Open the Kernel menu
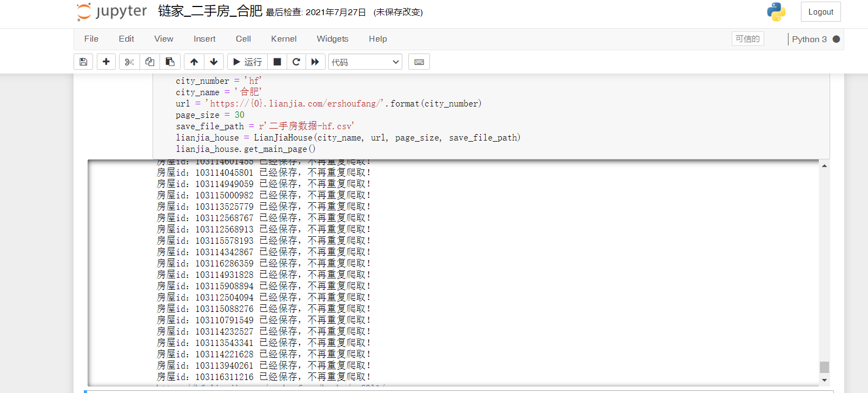The width and height of the screenshot is (868, 393). pyautogui.click(x=284, y=39)
